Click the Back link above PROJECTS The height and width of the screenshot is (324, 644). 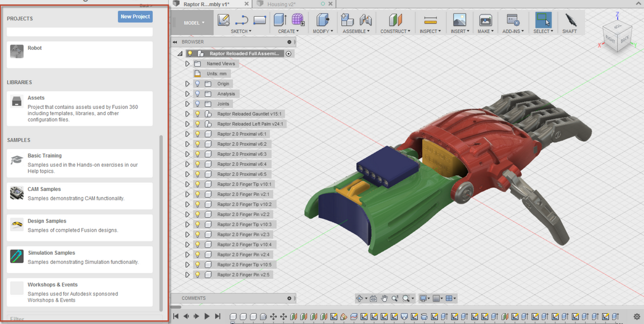click(x=145, y=5)
